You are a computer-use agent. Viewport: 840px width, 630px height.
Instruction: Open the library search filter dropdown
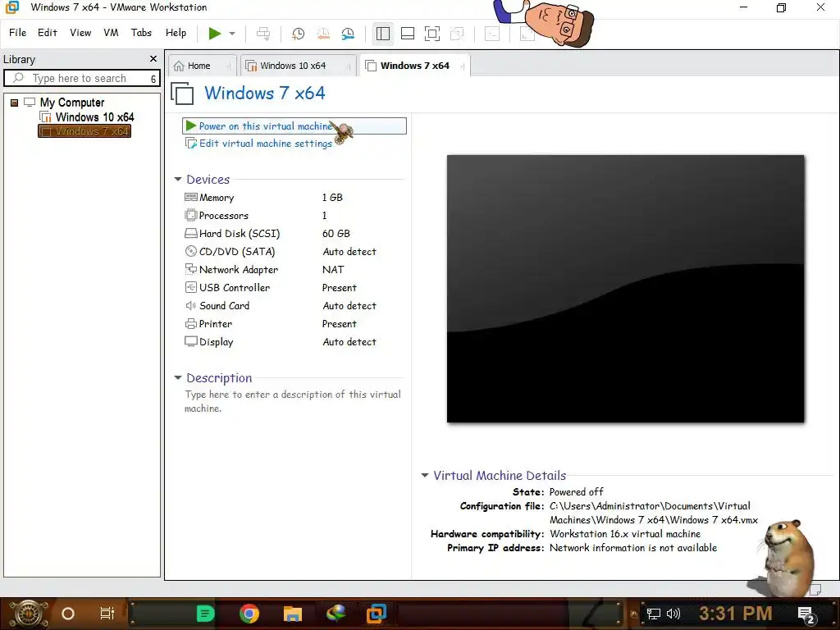153,79
